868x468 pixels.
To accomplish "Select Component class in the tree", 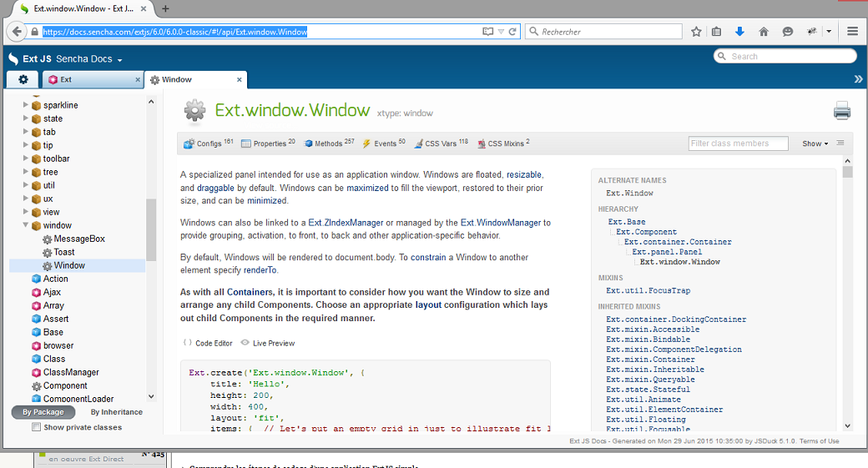I will [65, 385].
